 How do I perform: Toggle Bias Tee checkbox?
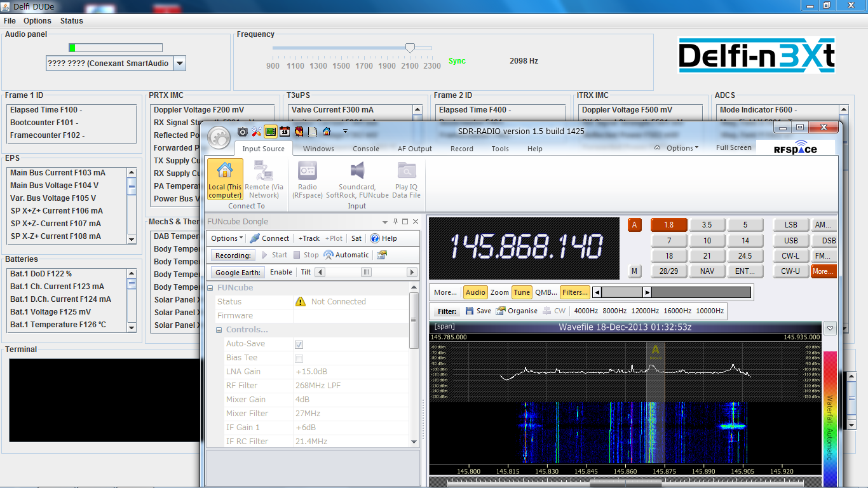point(299,358)
